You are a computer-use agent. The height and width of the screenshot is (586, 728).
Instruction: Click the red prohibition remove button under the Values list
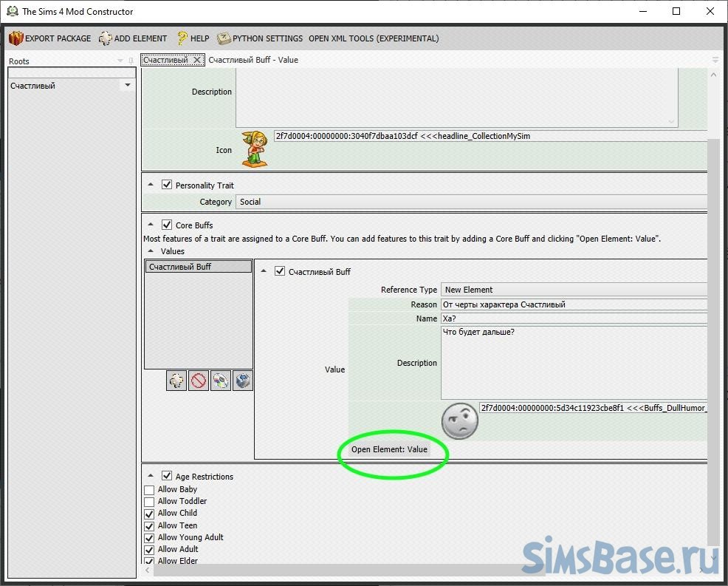[x=199, y=381]
